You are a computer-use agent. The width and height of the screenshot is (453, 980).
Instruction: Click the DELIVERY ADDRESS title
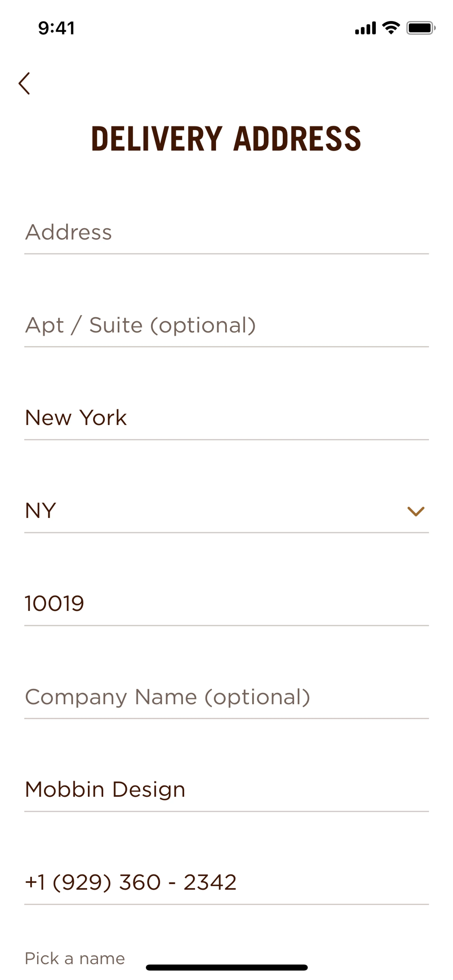click(x=226, y=139)
